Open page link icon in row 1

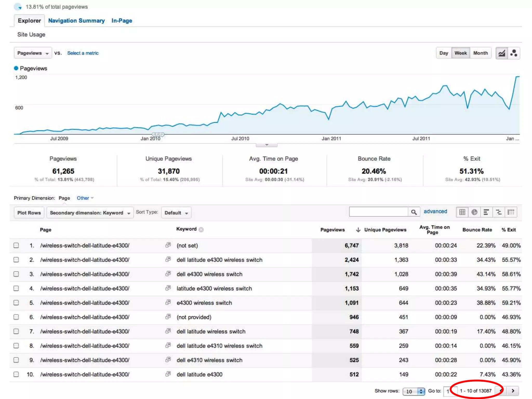pos(168,245)
